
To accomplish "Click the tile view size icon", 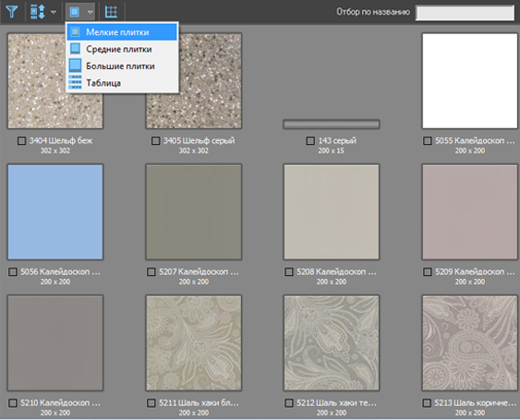I will coord(74,12).
